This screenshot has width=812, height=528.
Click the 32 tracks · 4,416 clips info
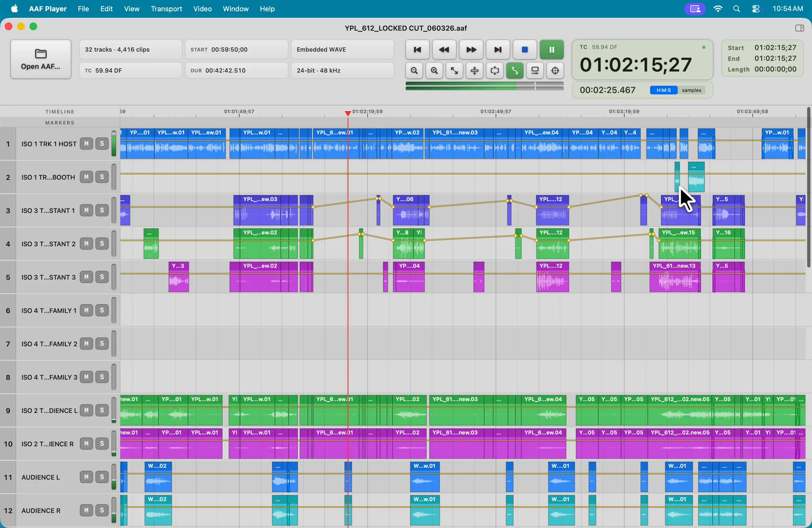tap(130, 50)
